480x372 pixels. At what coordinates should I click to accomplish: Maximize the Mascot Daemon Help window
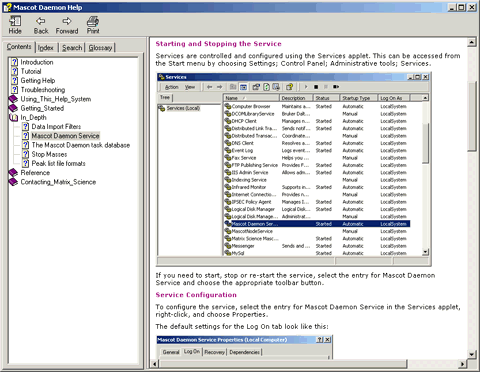(x=462, y=7)
